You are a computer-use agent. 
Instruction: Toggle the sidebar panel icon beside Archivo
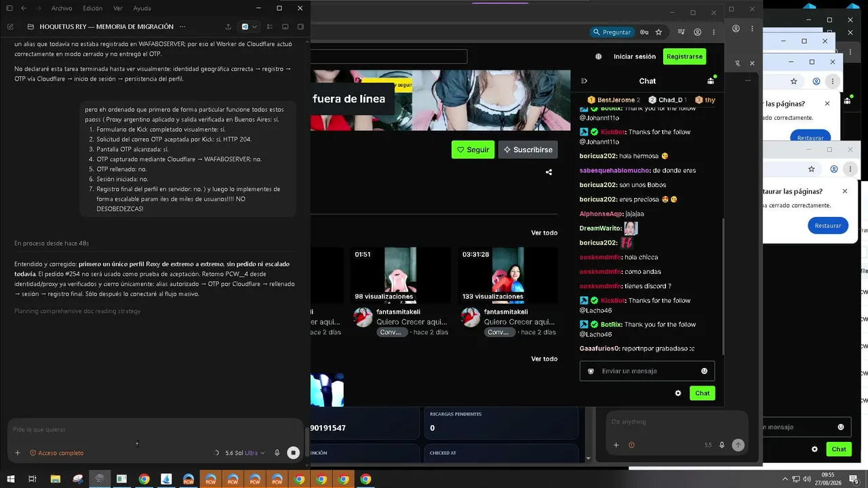point(9,8)
